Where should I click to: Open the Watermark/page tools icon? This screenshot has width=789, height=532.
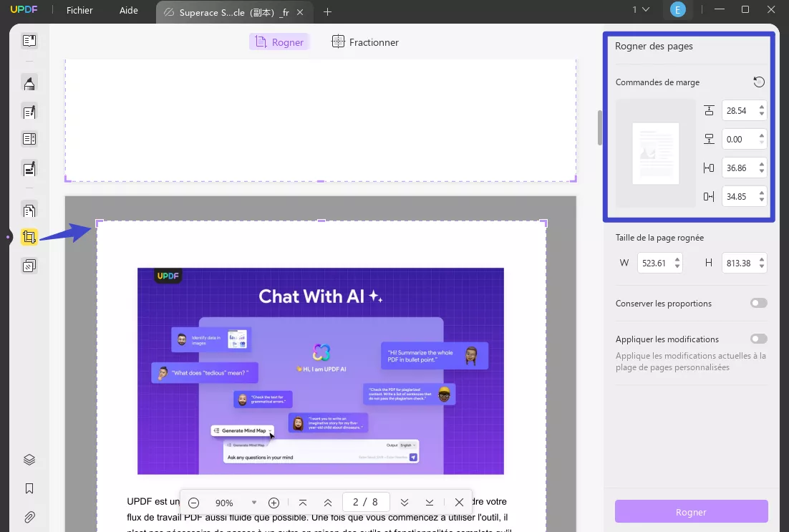pos(29,265)
